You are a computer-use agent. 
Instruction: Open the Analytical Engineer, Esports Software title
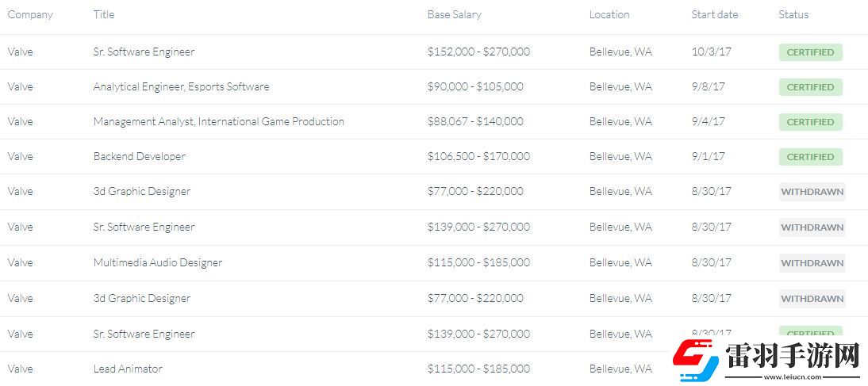coord(181,87)
